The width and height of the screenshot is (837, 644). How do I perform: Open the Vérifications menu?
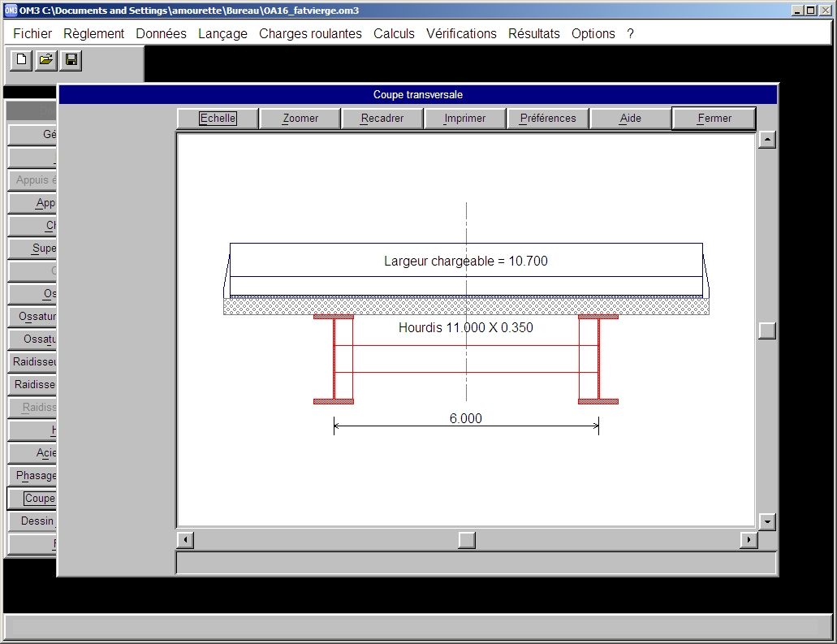coord(461,33)
